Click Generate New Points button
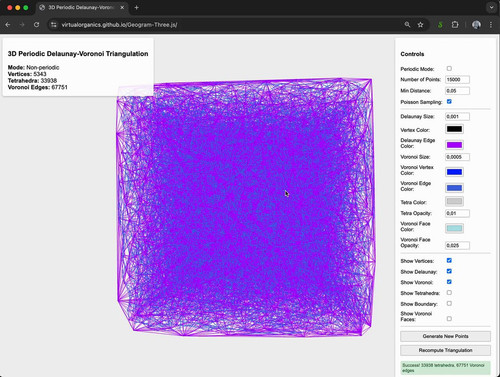Screen dimensions: 500x377 click(x=445, y=336)
